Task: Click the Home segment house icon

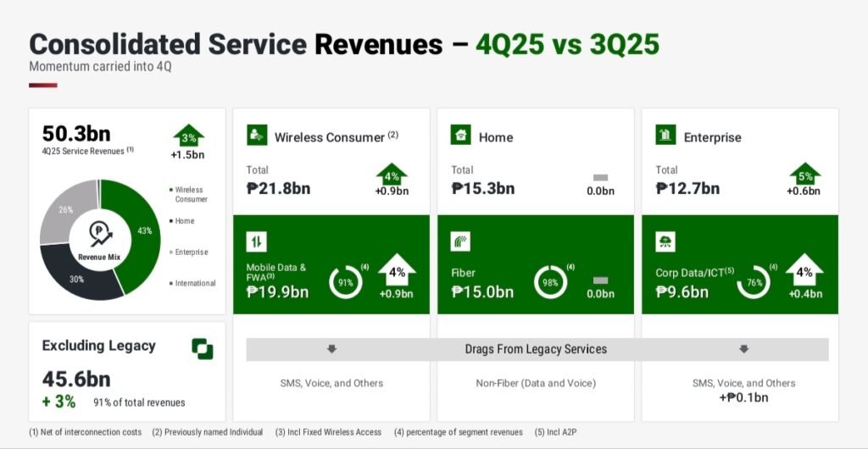Action: [461, 136]
